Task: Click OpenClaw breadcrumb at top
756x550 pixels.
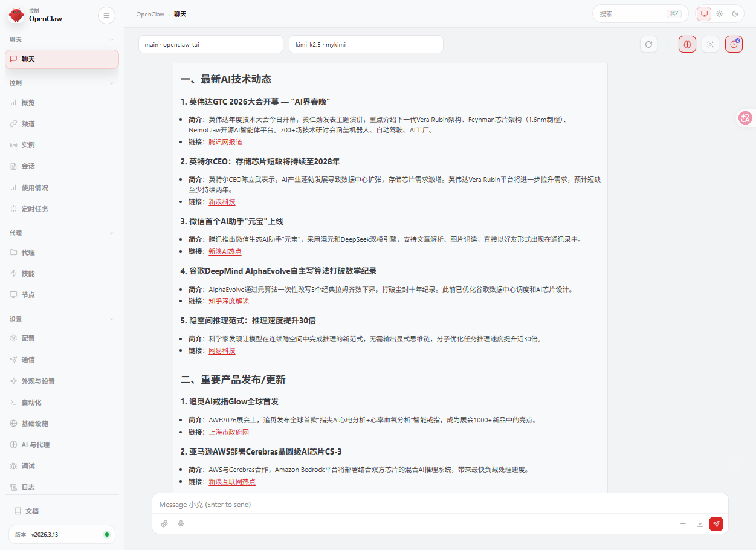Action: tap(150, 14)
